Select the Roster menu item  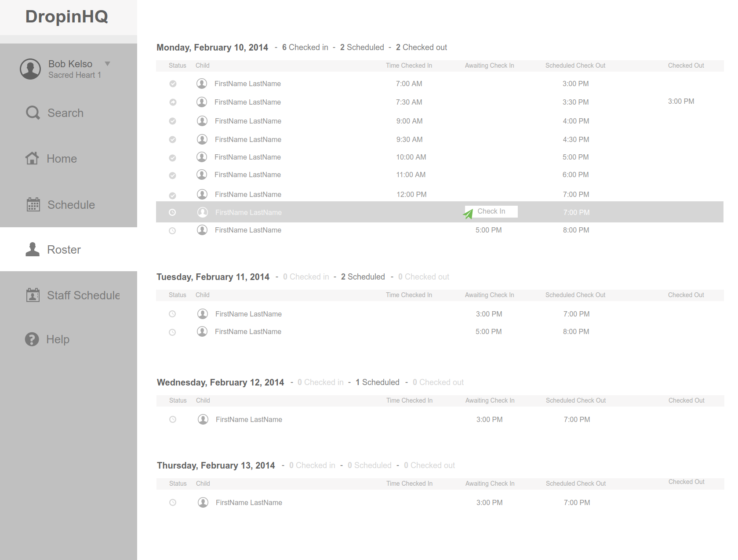(x=64, y=250)
